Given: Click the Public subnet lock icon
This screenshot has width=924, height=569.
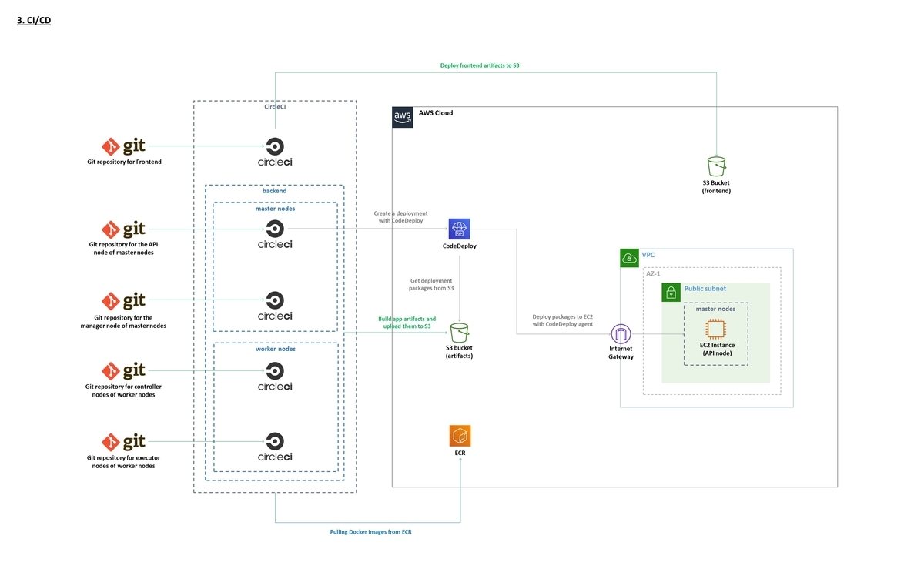Looking at the screenshot, I should [671, 293].
